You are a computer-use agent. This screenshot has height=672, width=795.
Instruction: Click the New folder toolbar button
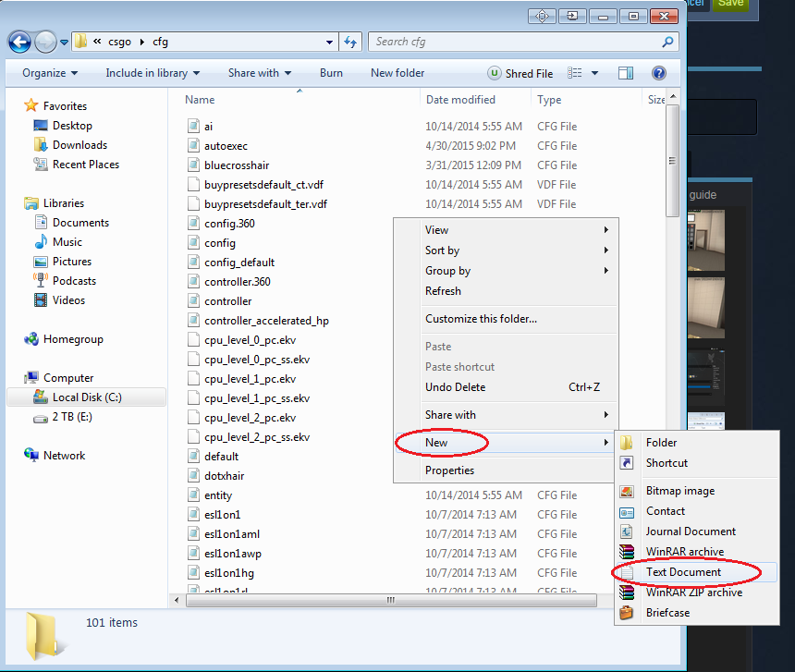(x=397, y=73)
